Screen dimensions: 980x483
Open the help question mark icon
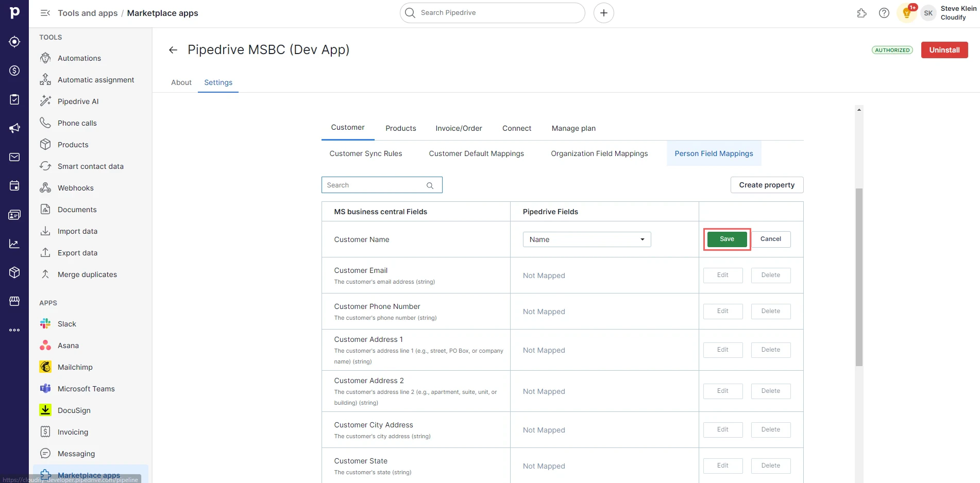tap(884, 13)
